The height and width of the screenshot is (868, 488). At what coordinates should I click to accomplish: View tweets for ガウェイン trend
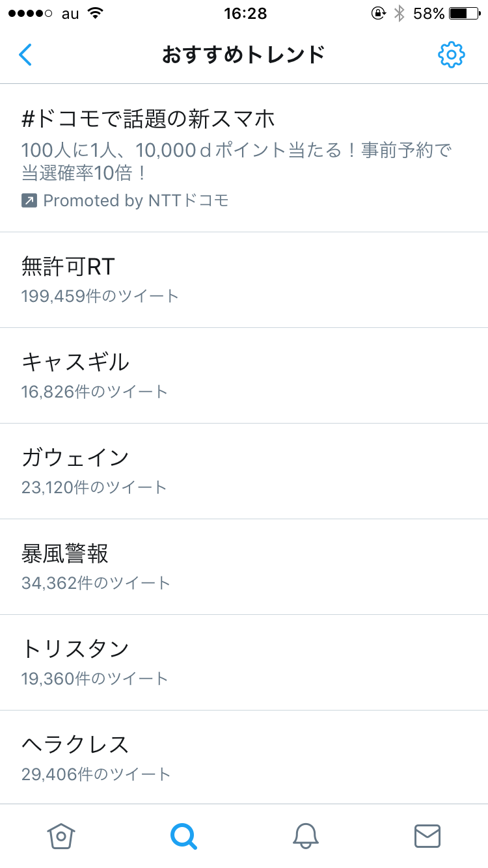75,457
